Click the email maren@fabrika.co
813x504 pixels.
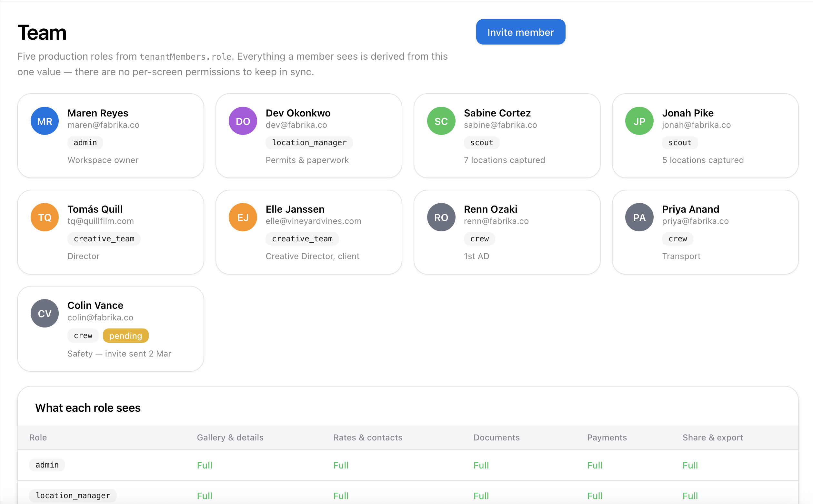[103, 125]
